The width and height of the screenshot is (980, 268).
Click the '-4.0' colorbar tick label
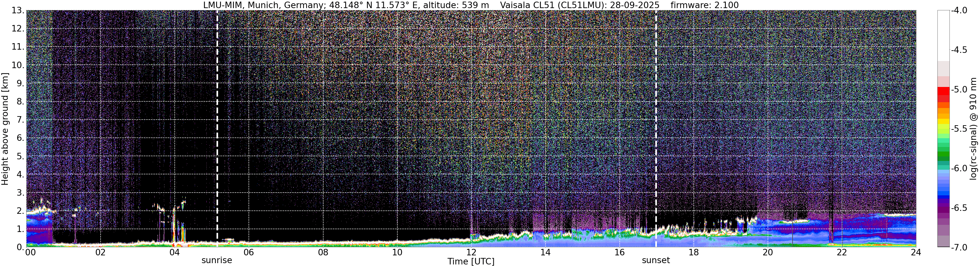pyautogui.click(x=959, y=10)
